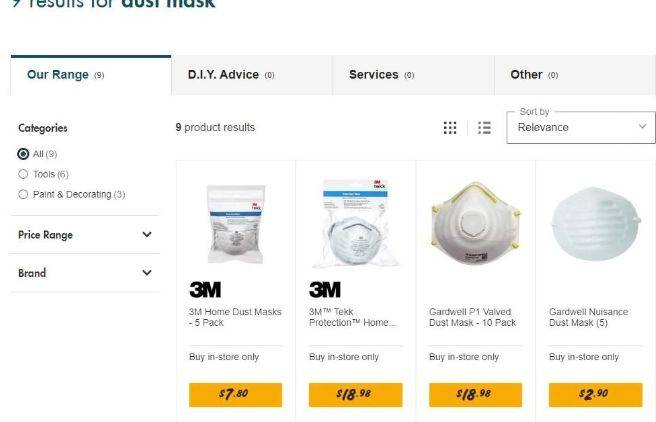This screenshot has width=656, height=422.
Task: Click the $7.80 price button
Action: tap(236, 394)
